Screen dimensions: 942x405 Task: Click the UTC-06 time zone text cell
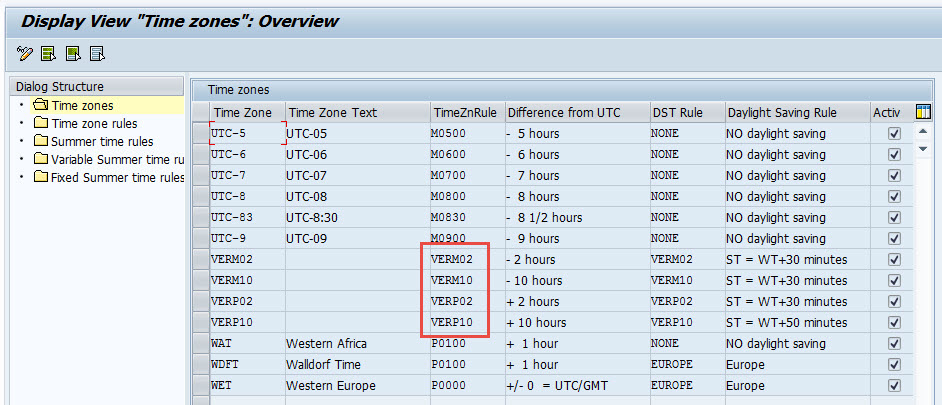[x=357, y=154]
